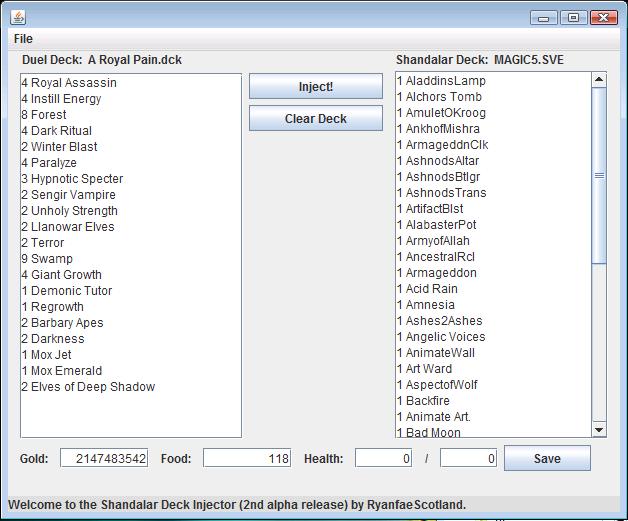This screenshot has height=521, width=628.
Task: Select '1 AlabasterPot' row
Action: (493, 225)
